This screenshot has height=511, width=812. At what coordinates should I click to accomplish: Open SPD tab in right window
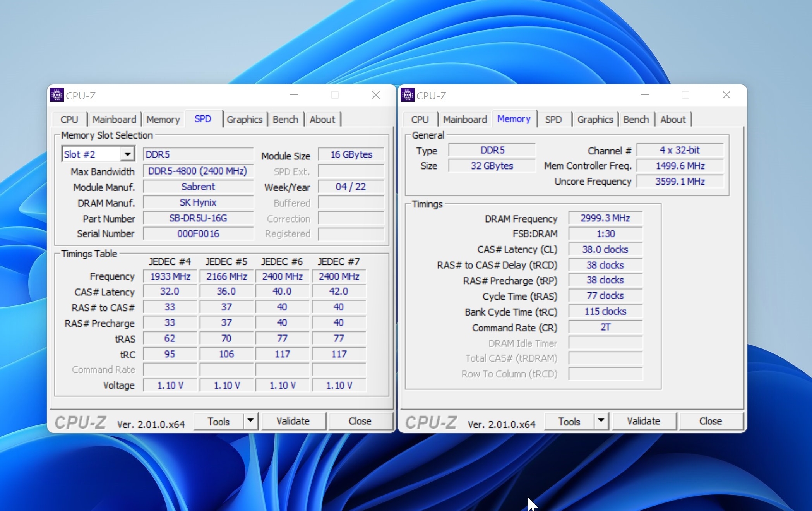[x=553, y=120]
